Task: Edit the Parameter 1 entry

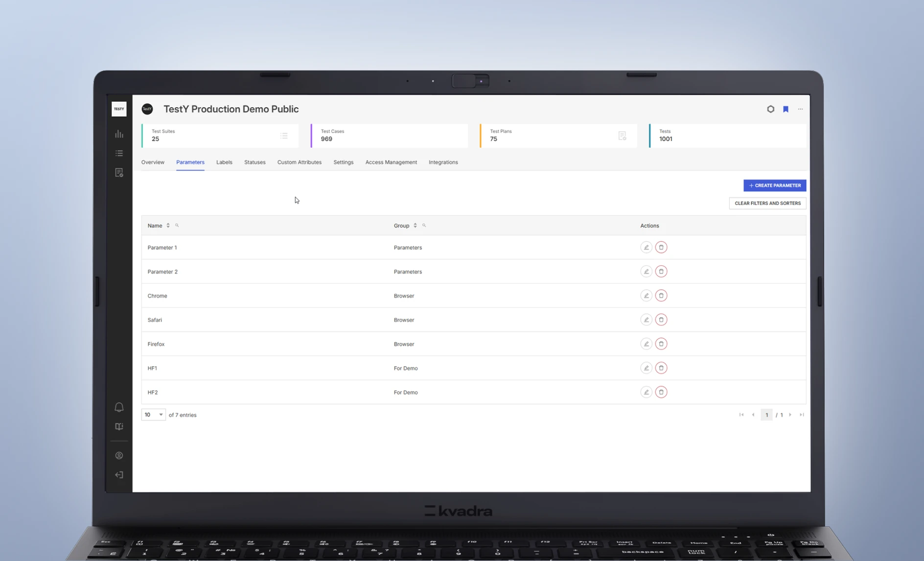Action: coord(646,247)
